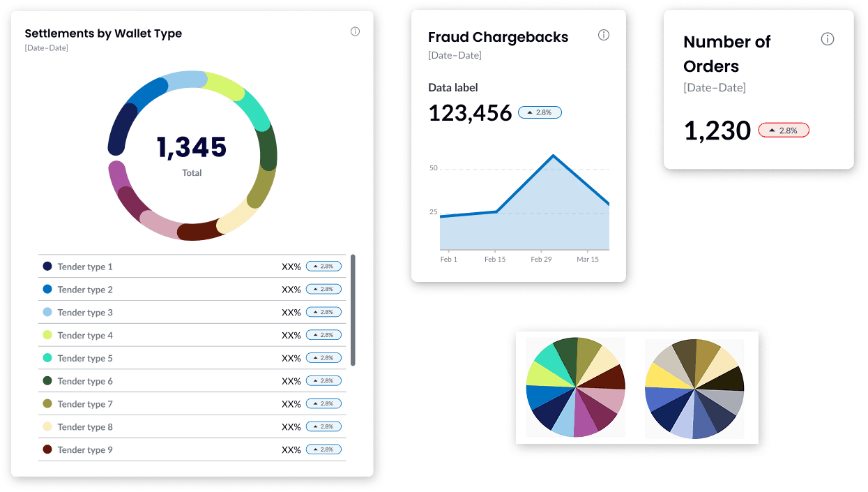The image size is (868, 492).
Task: Select the "Tender type 7" label
Action: coord(85,404)
